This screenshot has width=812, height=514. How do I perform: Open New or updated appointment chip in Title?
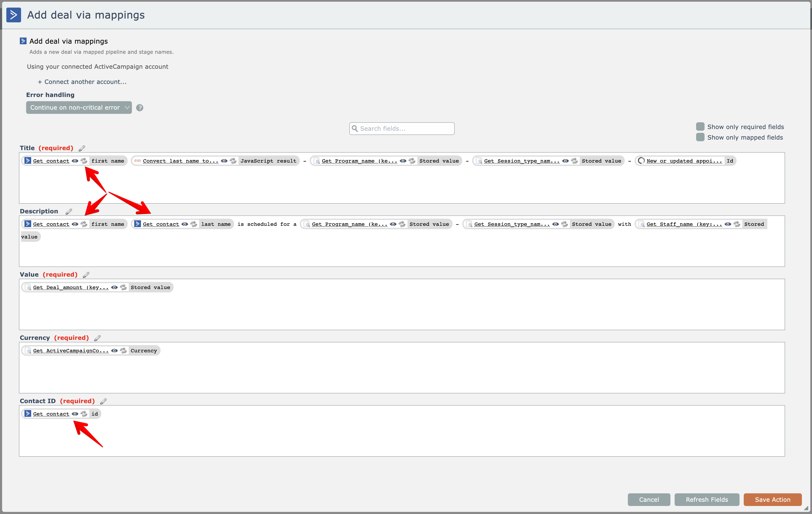pyautogui.click(x=684, y=161)
